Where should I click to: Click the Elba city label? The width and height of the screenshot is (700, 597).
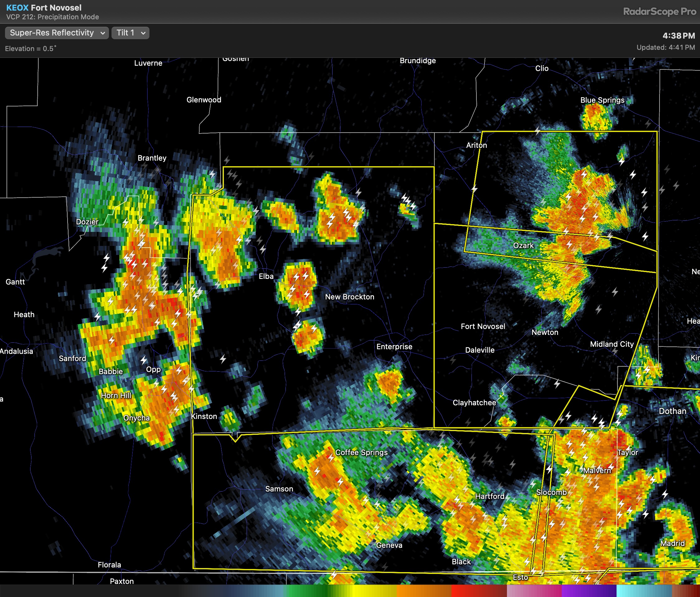click(266, 276)
